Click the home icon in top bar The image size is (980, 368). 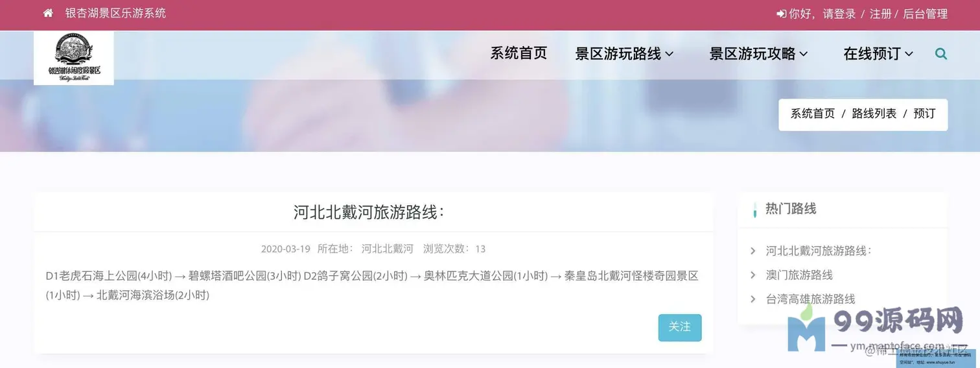[x=48, y=13]
